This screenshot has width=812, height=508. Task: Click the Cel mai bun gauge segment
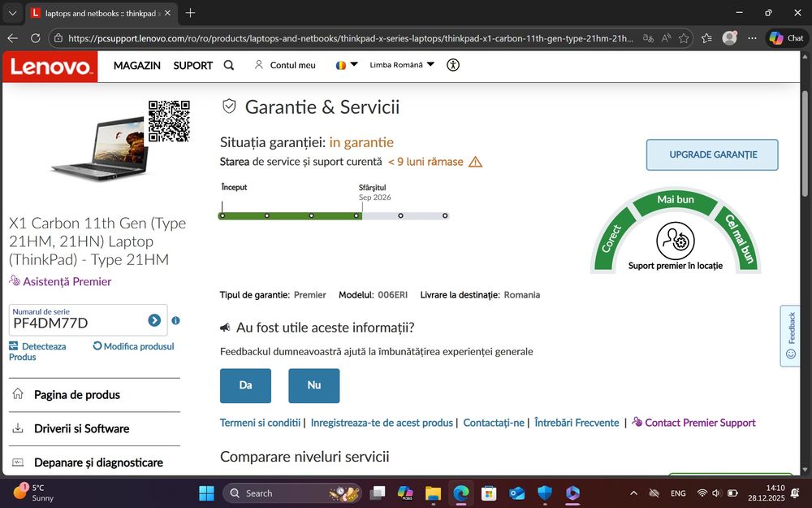pos(738,240)
